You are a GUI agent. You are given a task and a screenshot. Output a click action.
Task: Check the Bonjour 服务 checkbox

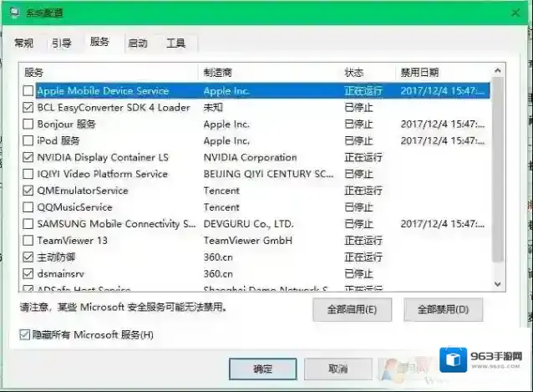[x=28, y=124]
